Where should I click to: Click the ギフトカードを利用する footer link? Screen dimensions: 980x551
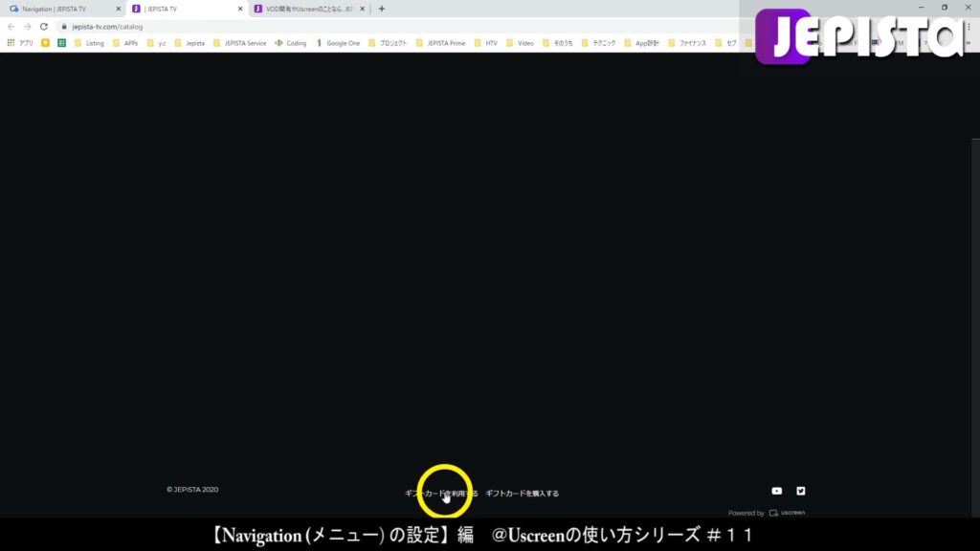click(x=442, y=492)
